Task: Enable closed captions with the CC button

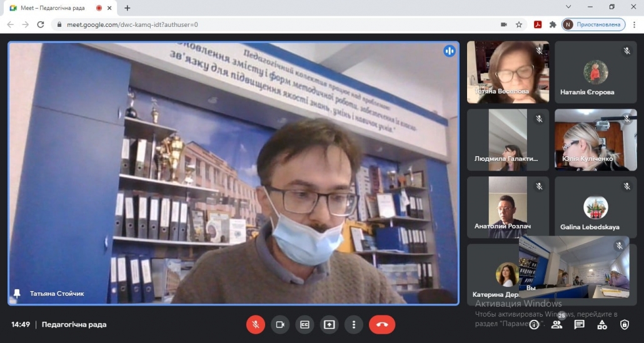Action: click(304, 324)
